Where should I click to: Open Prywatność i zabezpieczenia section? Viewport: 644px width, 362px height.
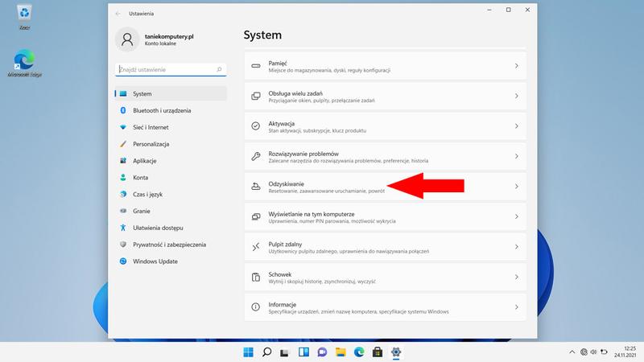(x=169, y=244)
